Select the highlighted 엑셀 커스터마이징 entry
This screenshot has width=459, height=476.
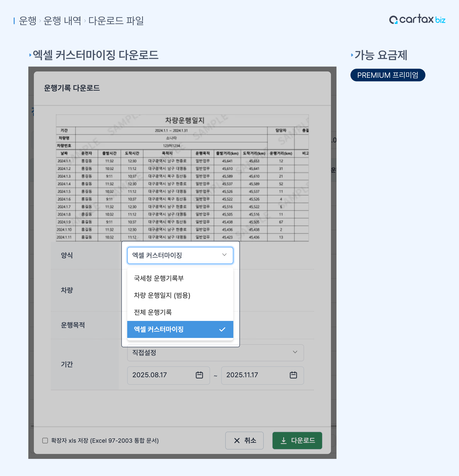(x=159, y=329)
